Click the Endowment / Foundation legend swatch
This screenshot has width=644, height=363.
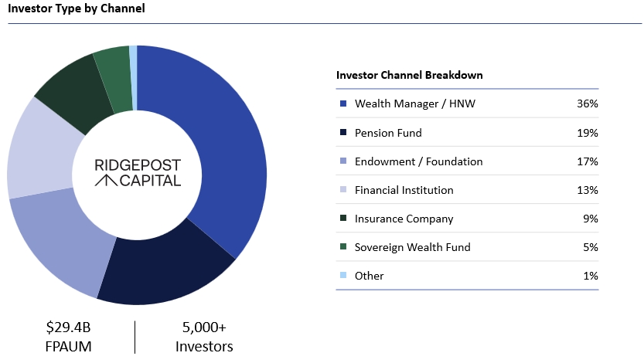[x=342, y=161]
